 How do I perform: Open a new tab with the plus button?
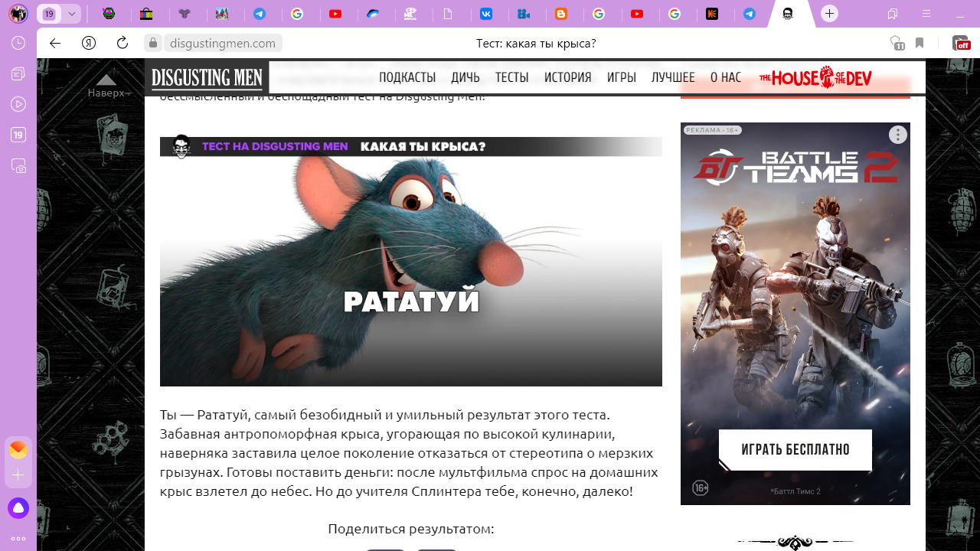pyautogui.click(x=829, y=14)
